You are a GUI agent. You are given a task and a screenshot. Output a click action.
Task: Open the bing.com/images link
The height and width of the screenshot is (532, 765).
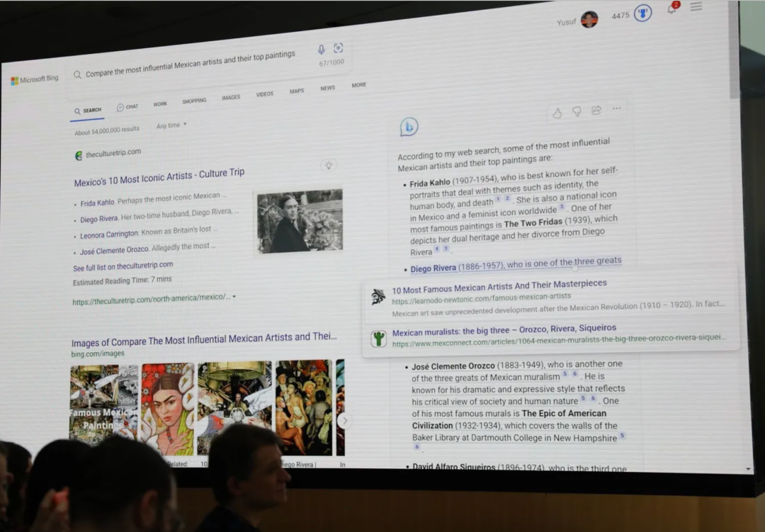click(x=98, y=353)
